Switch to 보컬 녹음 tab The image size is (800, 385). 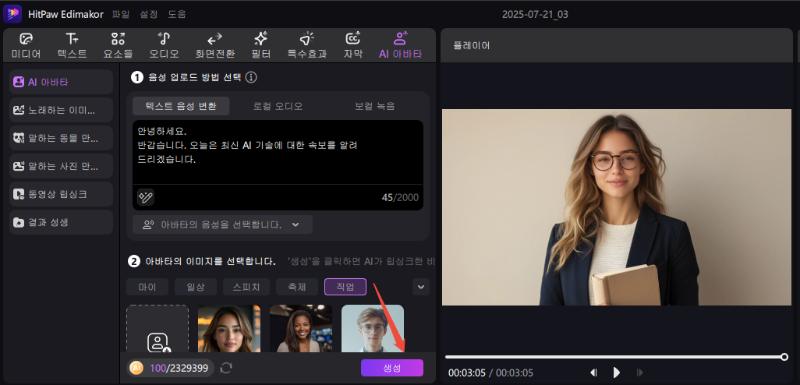[375, 106]
